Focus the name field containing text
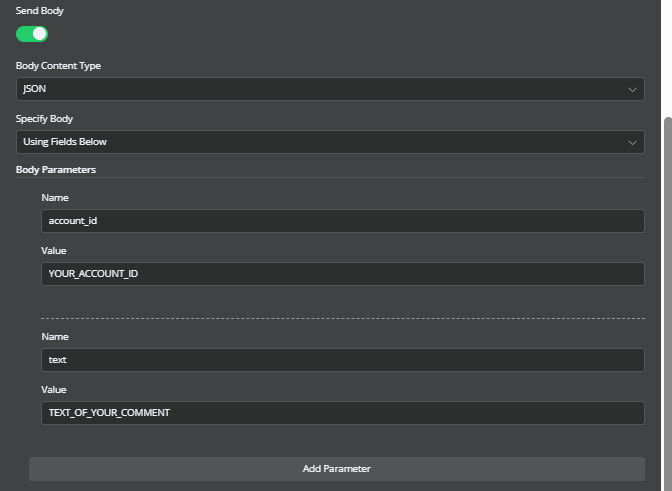Image resolution: width=672 pixels, height=491 pixels. 342,360
